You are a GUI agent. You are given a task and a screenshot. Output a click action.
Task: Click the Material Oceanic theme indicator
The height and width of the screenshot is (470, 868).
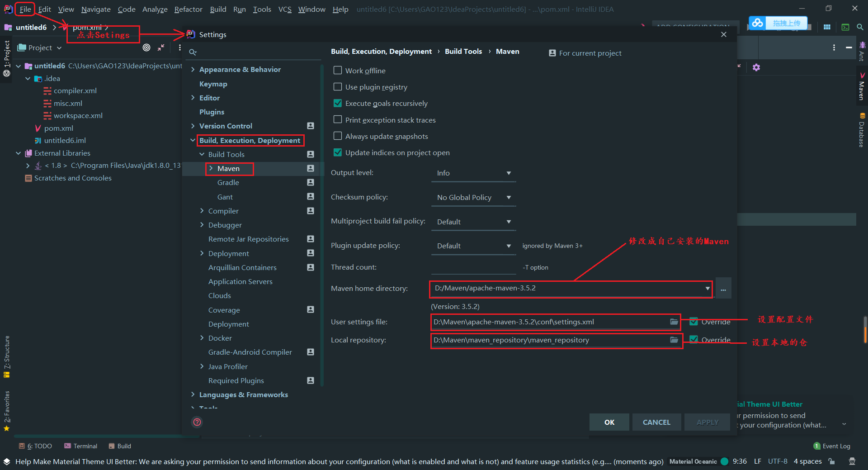pyautogui.click(x=698, y=461)
